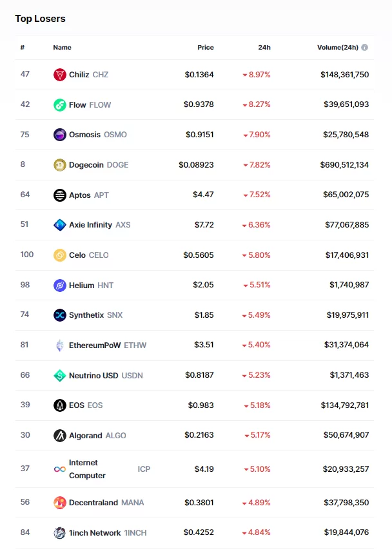
Task: Click the Volume(24h) info icon
Action: click(x=365, y=47)
